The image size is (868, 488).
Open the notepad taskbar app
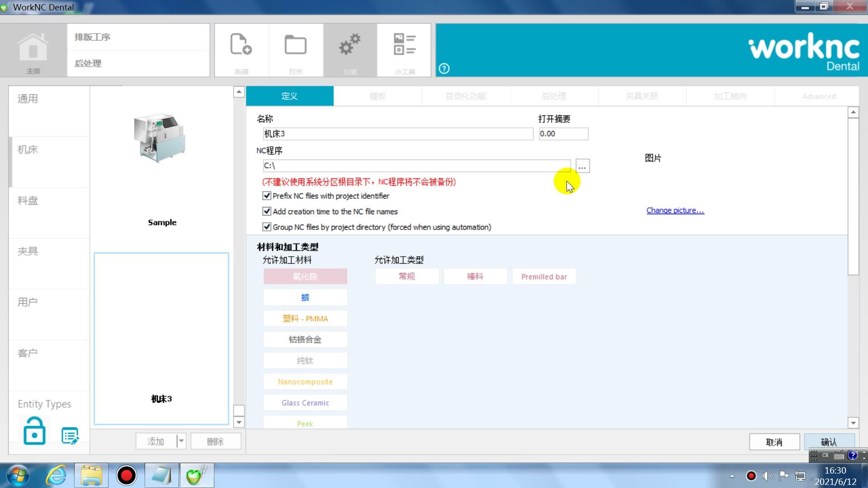point(161,476)
